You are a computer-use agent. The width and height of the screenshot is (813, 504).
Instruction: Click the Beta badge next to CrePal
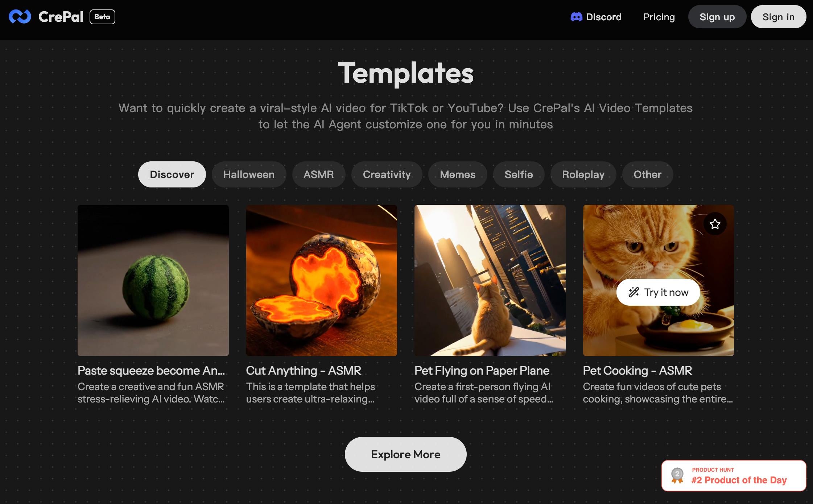click(x=102, y=17)
